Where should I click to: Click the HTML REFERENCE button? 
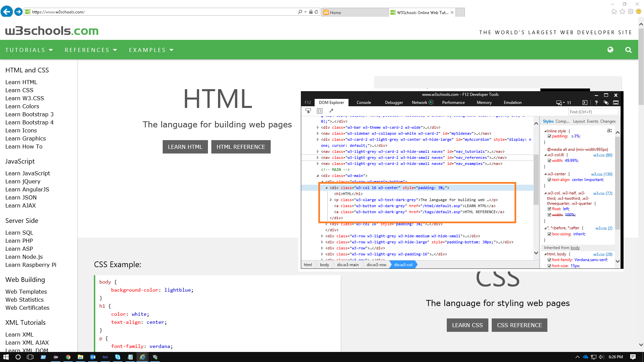241,147
